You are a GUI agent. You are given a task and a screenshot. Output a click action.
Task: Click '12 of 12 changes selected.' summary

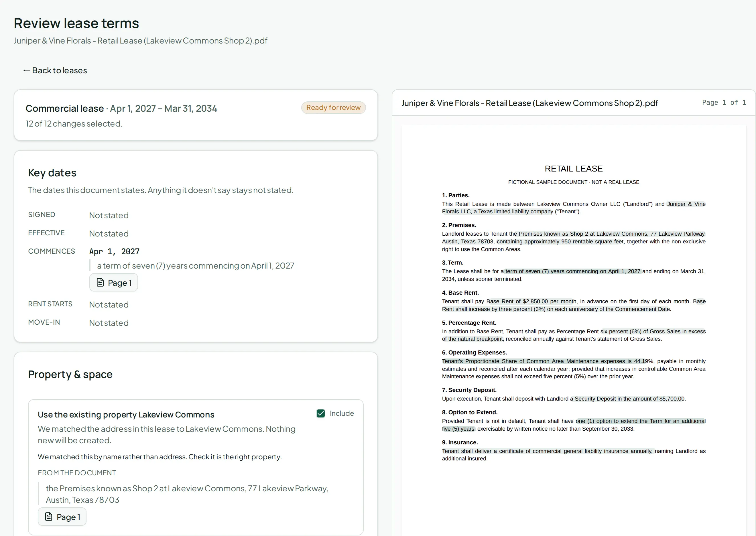tap(74, 124)
